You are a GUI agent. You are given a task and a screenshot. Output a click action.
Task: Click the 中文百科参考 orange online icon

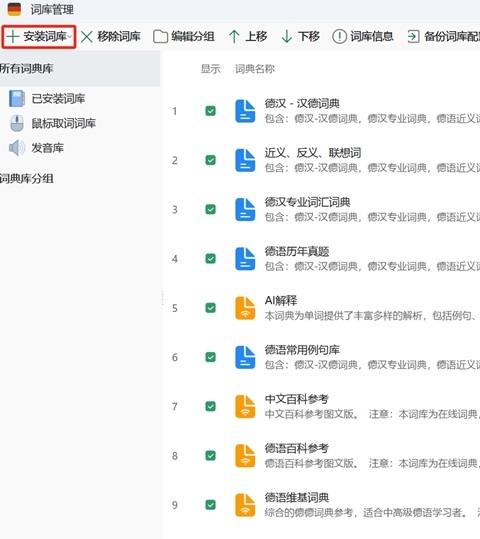pos(245,406)
